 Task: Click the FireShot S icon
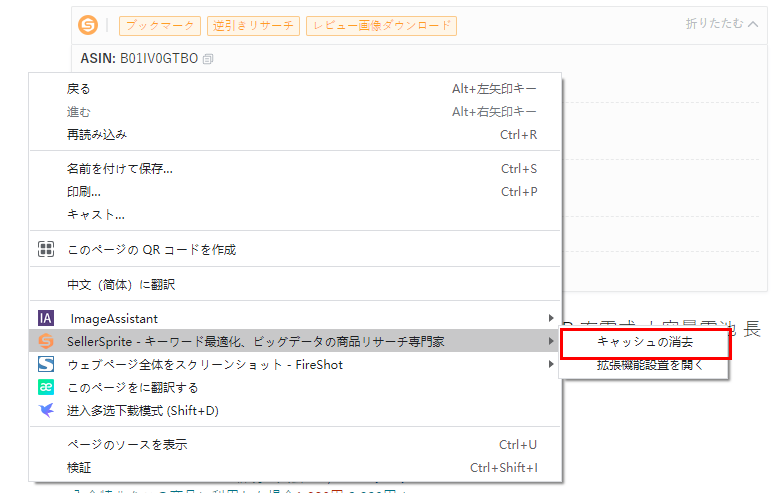tap(46, 364)
